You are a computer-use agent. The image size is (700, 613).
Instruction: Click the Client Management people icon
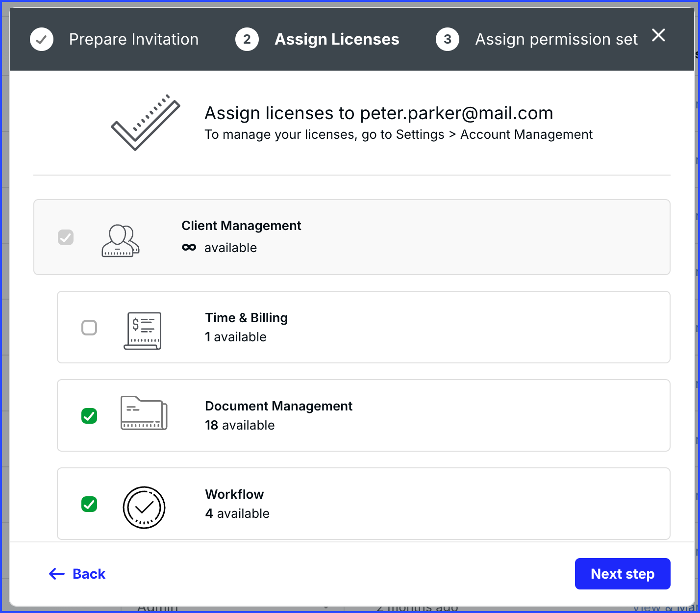120,240
